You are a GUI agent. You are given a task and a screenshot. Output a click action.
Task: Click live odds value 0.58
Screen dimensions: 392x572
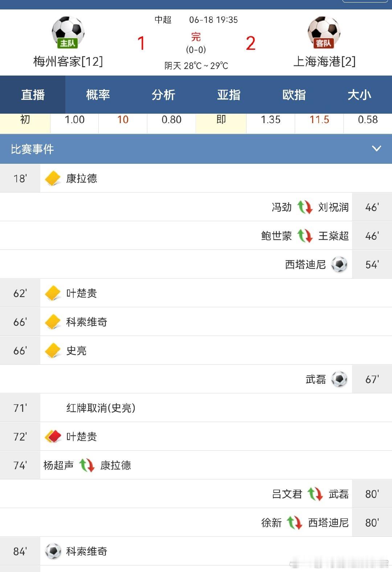[x=368, y=120]
